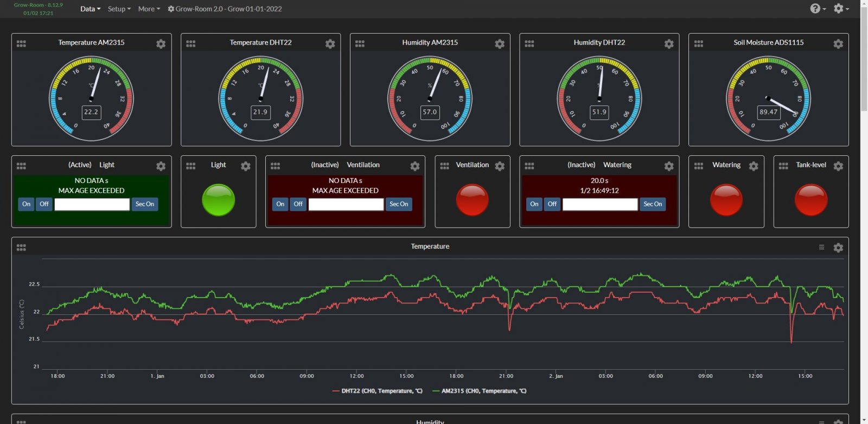Image resolution: width=868 pixels, height=424 pixels.
Task: Turn On the Light output
Action: click(26, 204)
